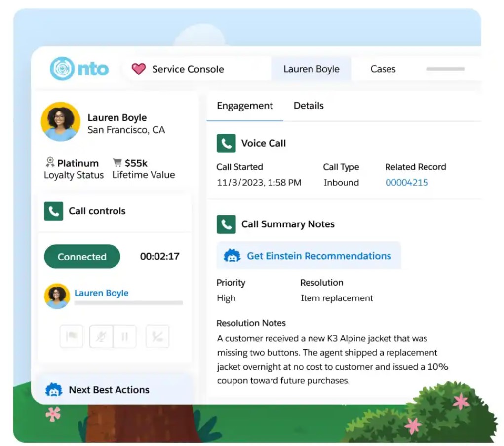Image resolution: width=504 pixels, height=446 pixels.
Task: Open the Service Console app label
Action: (x=188, y=69)
